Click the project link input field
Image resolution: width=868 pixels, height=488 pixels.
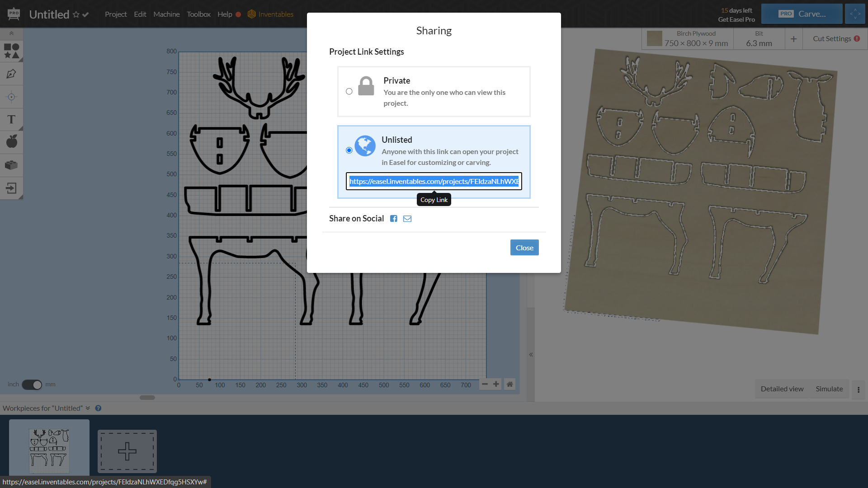pyautogui.click(x=434, y=181)
